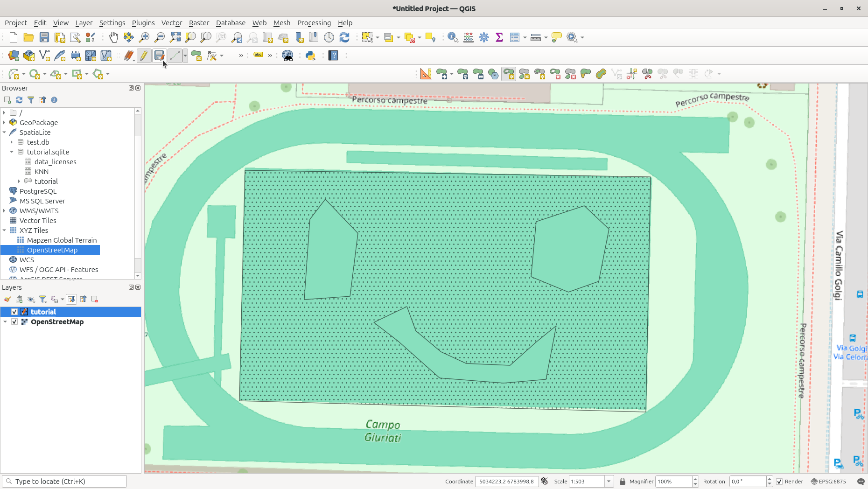Toggle Editing pencil icon
This screenshot has height=489, width=868.
click(144, 56)
